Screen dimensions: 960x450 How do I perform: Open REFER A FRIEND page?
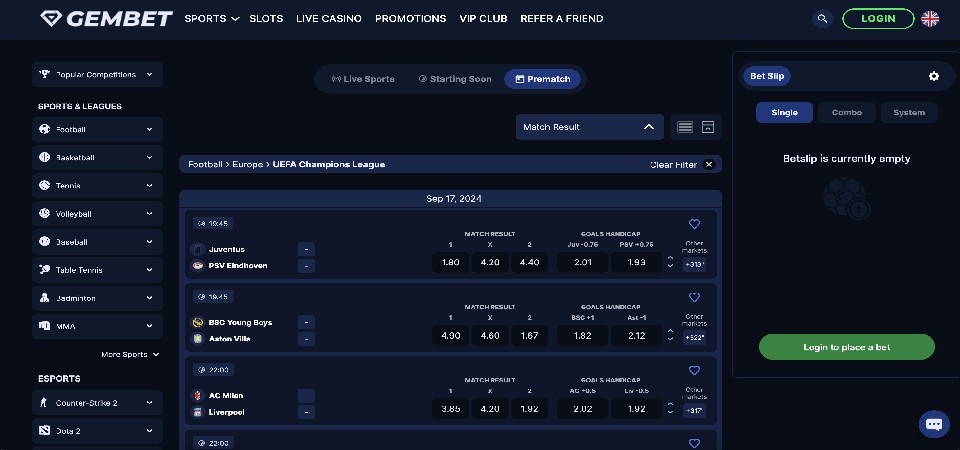[x=561, y=19]
